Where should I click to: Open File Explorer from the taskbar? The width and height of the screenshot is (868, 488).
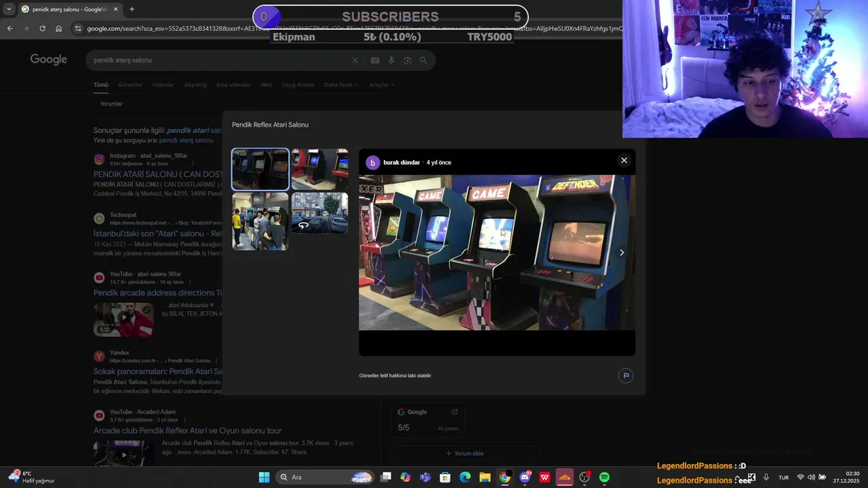485,477
